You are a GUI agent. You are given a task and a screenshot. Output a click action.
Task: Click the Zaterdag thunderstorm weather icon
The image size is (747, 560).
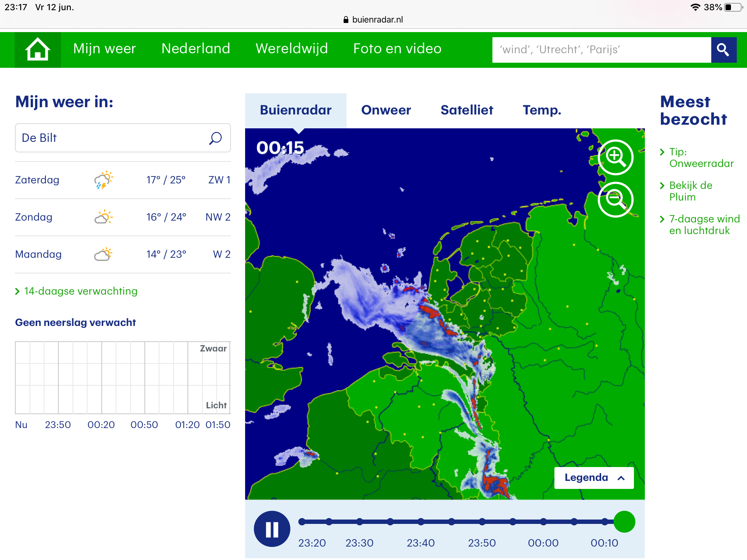tap(104, 180)
